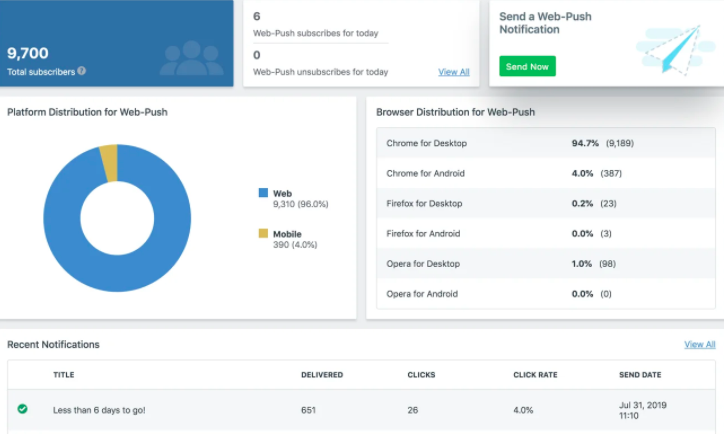Click Platform Distribution for Web-Push heading
The height and width of the screenshot is (434, 724).
87,112
